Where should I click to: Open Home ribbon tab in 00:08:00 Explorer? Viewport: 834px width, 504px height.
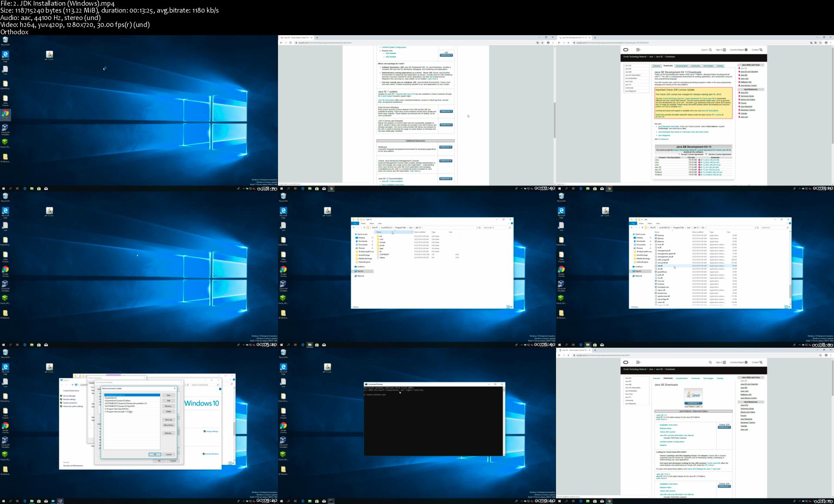(x=641, y=223)
